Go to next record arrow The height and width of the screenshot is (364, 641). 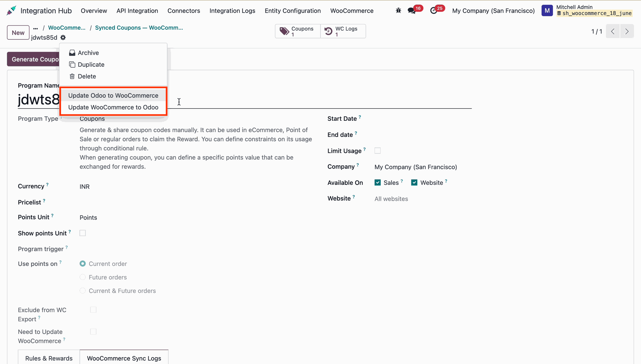click(x=627, y=31)
